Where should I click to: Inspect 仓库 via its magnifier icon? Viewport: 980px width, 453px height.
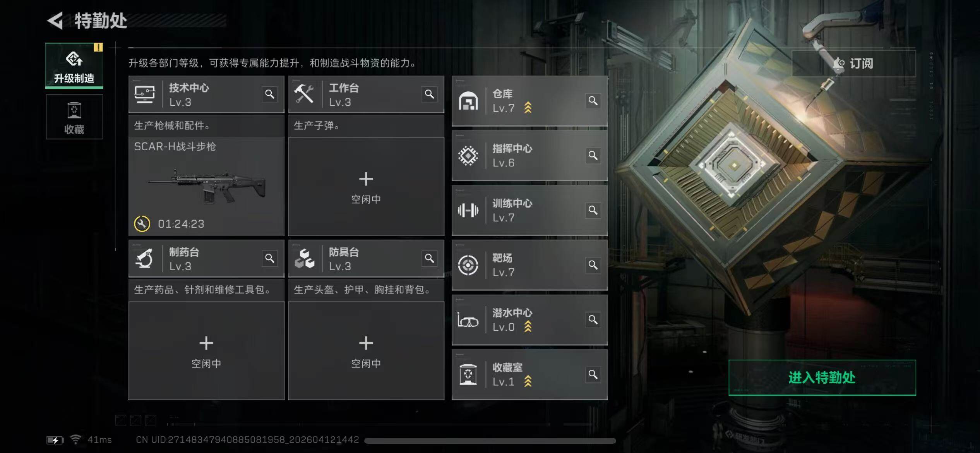pyautogui.click(x=593, y=101)
